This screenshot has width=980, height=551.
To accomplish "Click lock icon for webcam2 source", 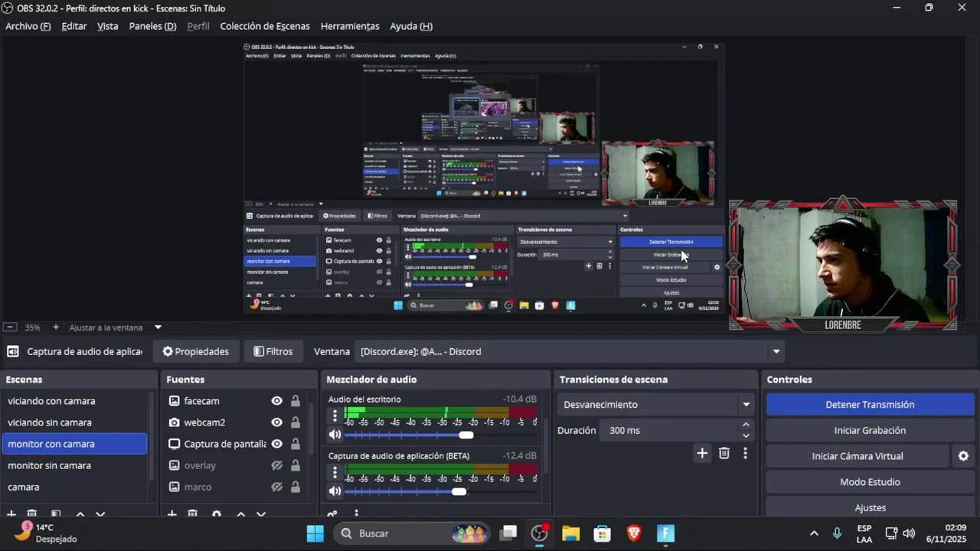I will (295, 422).
